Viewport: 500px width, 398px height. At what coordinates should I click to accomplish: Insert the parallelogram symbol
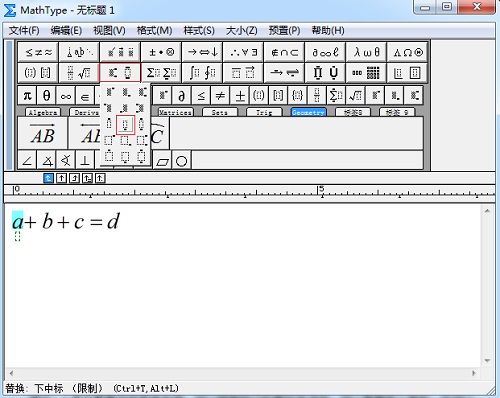tap(162, 161)
